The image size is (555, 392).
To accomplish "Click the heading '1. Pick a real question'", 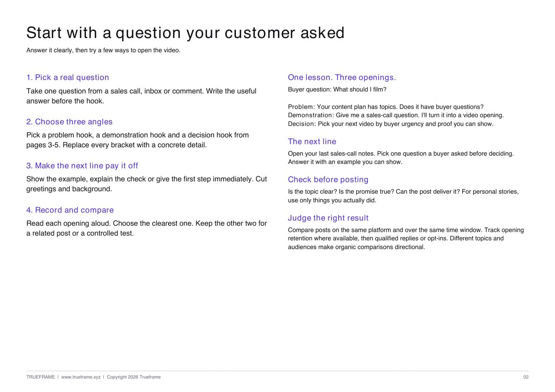I will click(68, 78).
